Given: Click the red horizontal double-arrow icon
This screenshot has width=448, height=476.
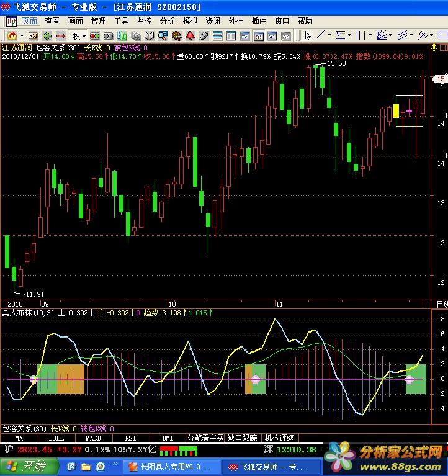Looking at the screenshot, I should tap(61, 36).
